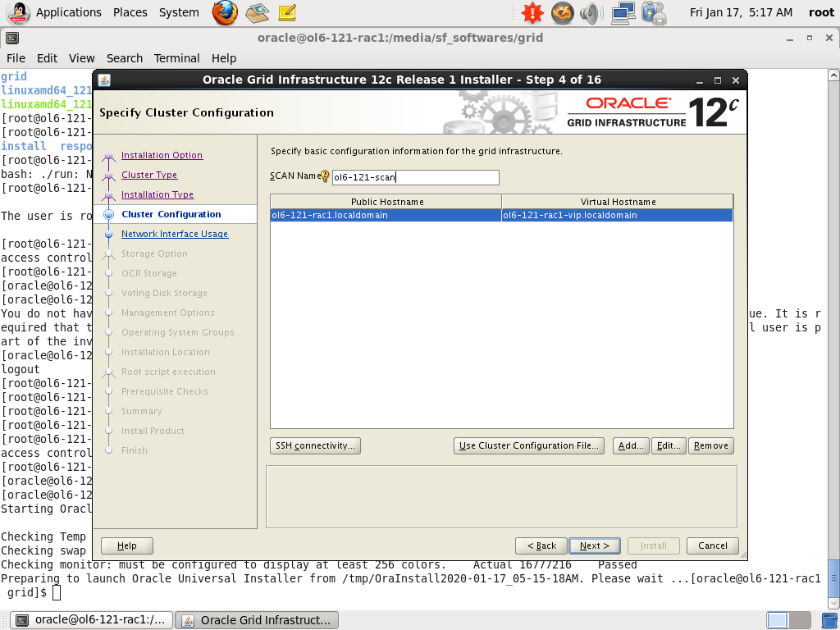The width and height of the screenshot is (840, 630).
Task: Go to the Installation Option step
Action: click(162, 155)
